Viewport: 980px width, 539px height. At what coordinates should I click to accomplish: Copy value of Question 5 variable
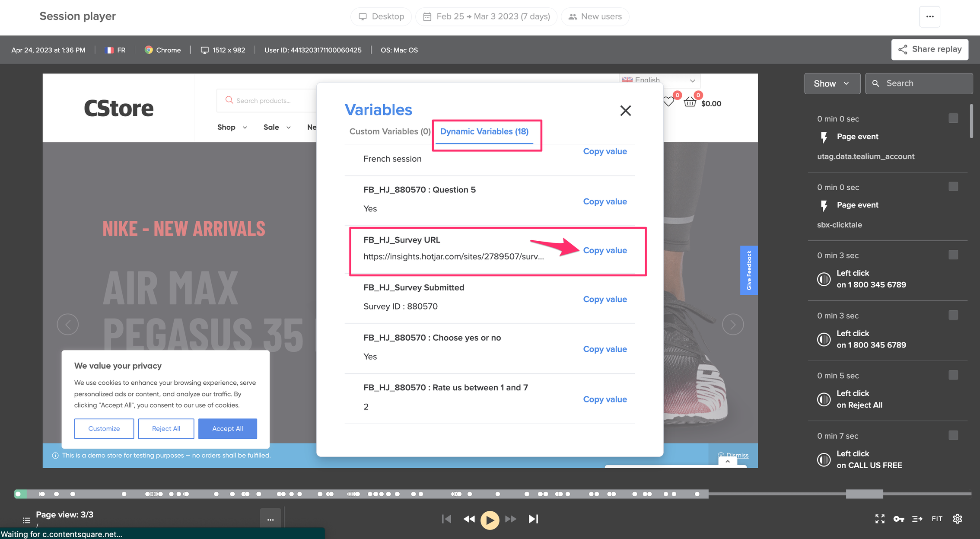point(605,201)
